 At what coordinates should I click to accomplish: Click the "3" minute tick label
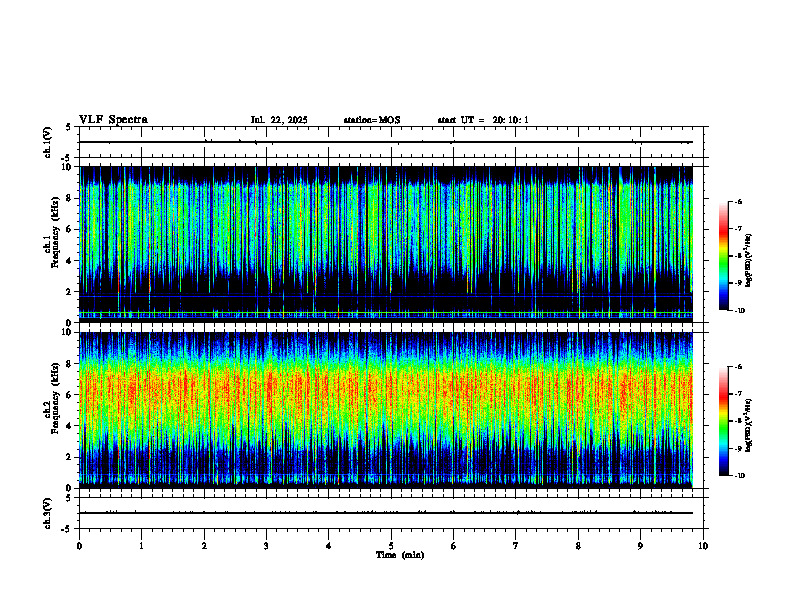click(266, 546)
